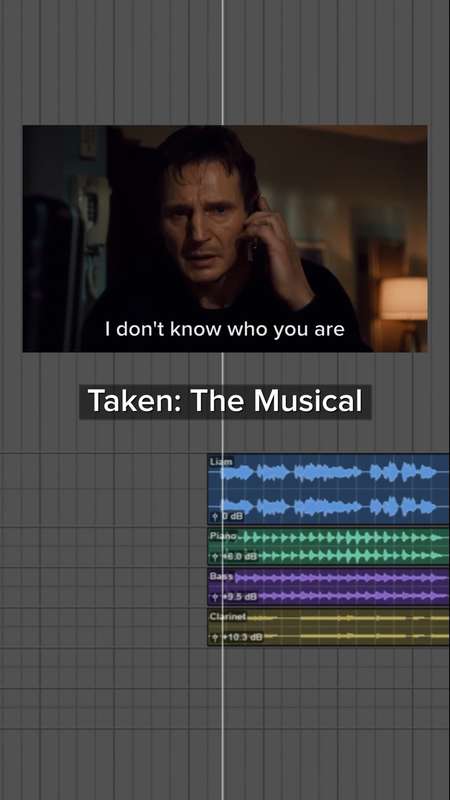Image resolution: width=450 pixels, height=800 pixels.
Task: Click the +6.0 dB gain value on Piano
Action: point(239,556)
